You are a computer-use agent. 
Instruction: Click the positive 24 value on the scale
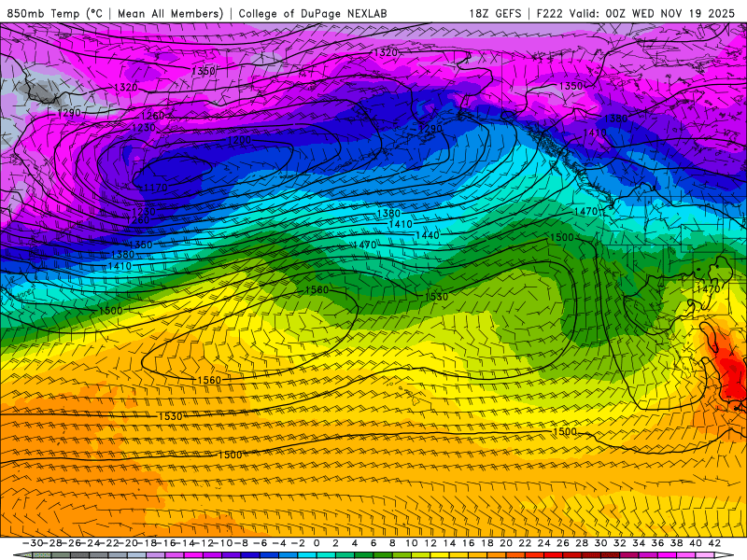click(544, 543)
